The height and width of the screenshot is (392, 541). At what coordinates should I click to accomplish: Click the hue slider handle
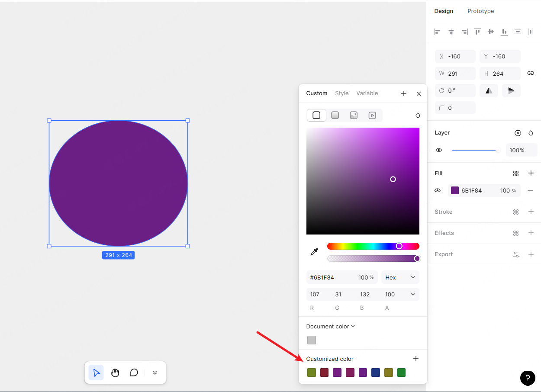click(399, 246)
